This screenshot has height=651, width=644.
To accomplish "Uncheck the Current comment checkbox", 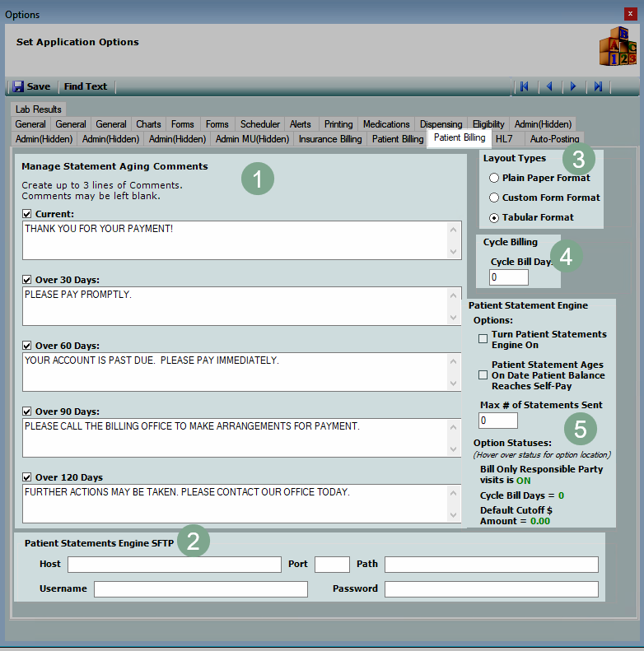I will pyautogui.click(x=27, y=214).
